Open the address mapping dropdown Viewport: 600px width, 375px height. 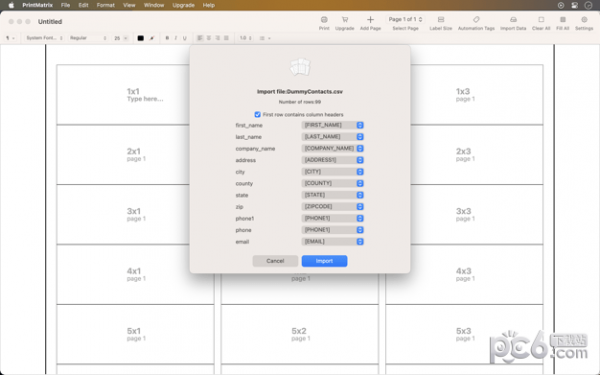coord(333,160)
